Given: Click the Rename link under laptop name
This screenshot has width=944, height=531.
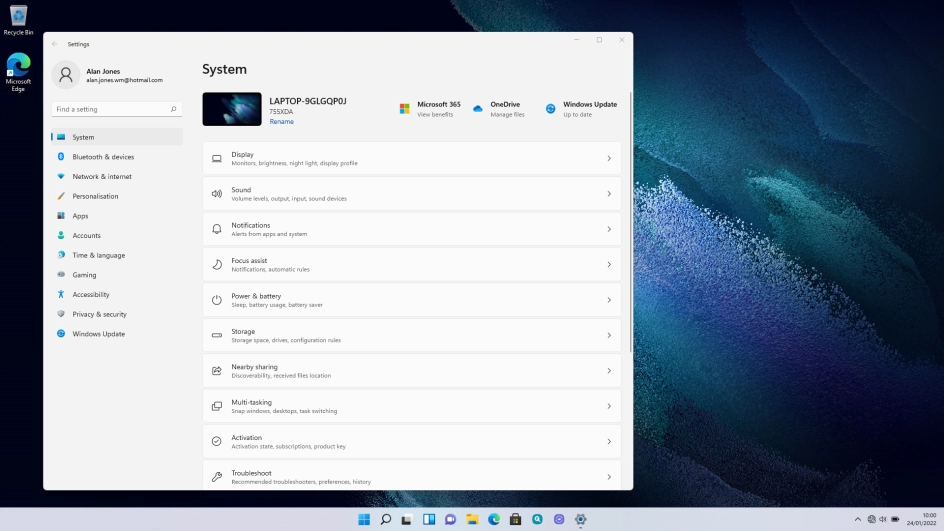Looking at the screenshot, I should (x=281, y=122).
